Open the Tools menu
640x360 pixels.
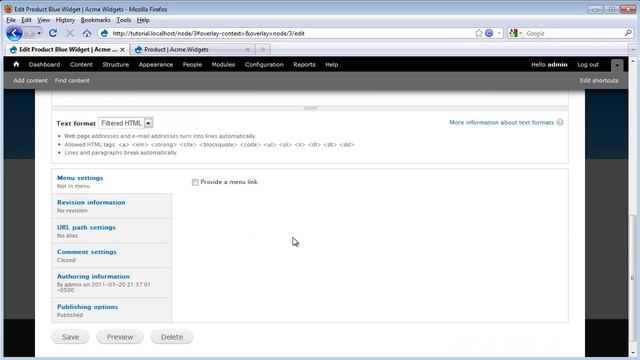(124, 20)
